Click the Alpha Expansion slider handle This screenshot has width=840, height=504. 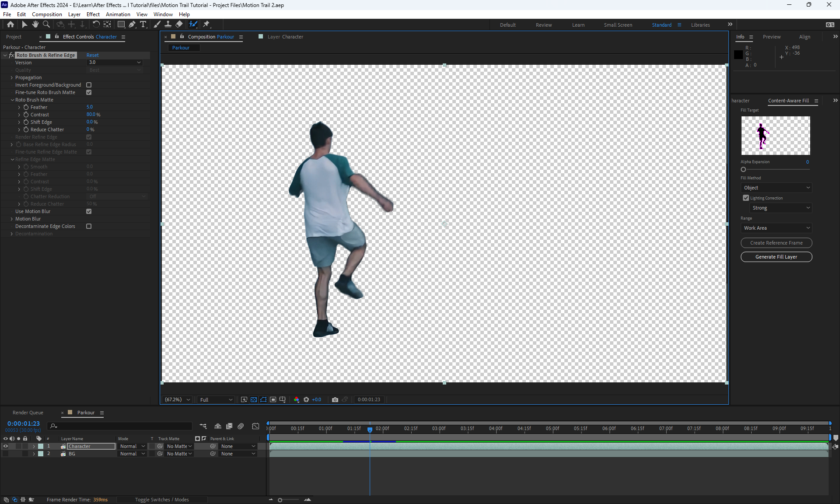tap(743, 169)
